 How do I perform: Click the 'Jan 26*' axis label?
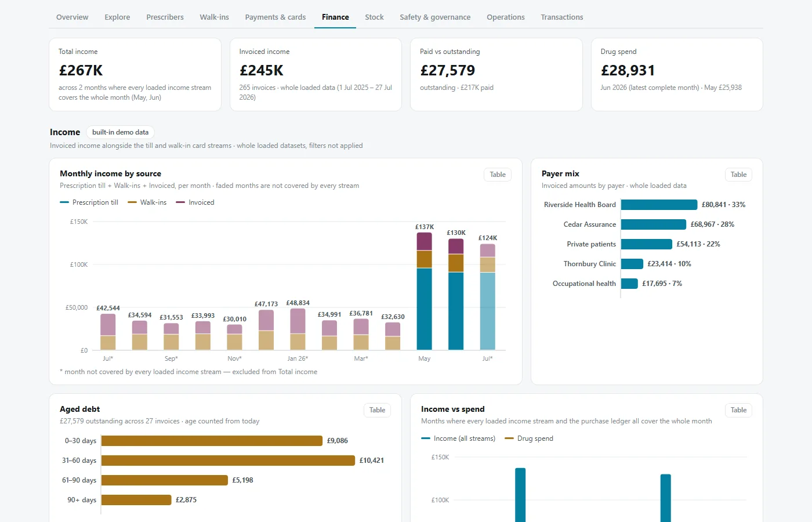coord(298,358)
